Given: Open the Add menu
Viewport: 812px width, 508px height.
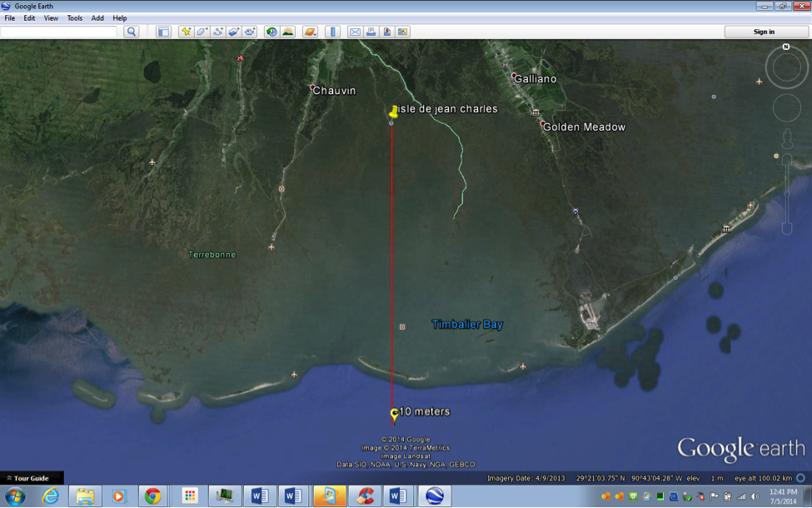Looking at the screenshot, I should pos(97,17).
